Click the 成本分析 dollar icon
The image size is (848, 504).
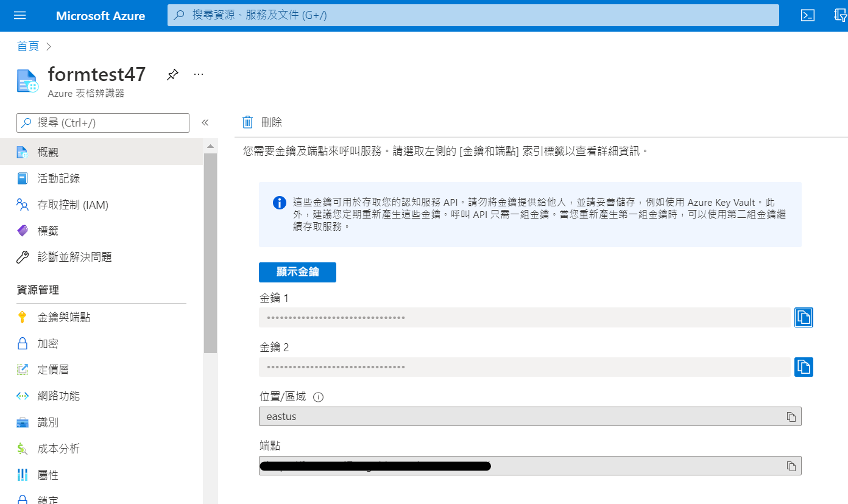coord(23,449)
